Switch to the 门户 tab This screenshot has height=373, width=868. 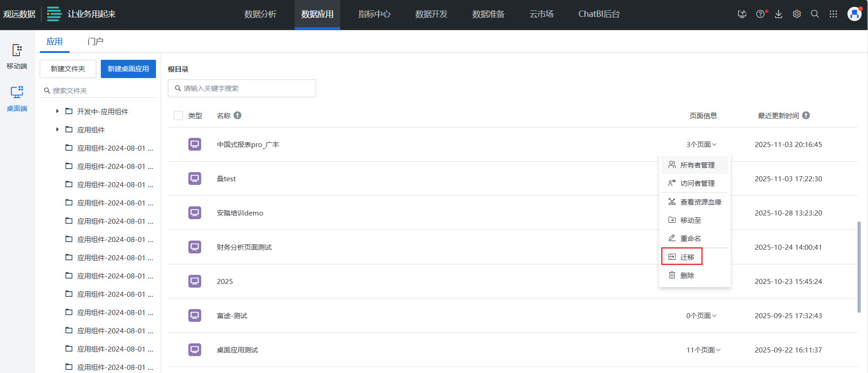pos(95,42)
